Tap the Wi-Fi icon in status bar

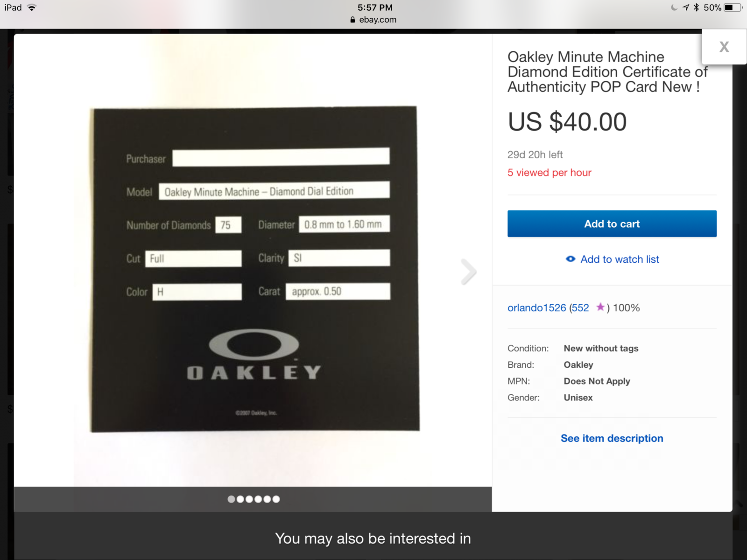click(x=32, y=7)
